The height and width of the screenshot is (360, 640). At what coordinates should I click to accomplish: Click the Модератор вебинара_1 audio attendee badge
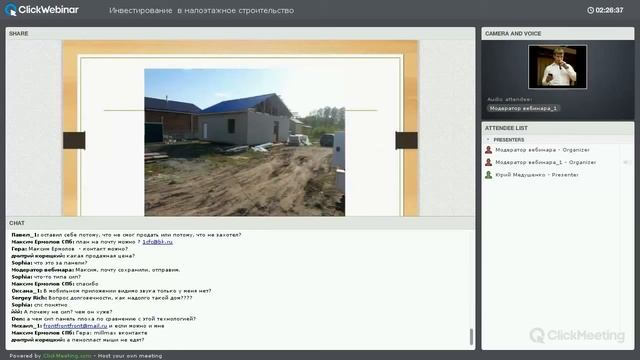(523, 108)
